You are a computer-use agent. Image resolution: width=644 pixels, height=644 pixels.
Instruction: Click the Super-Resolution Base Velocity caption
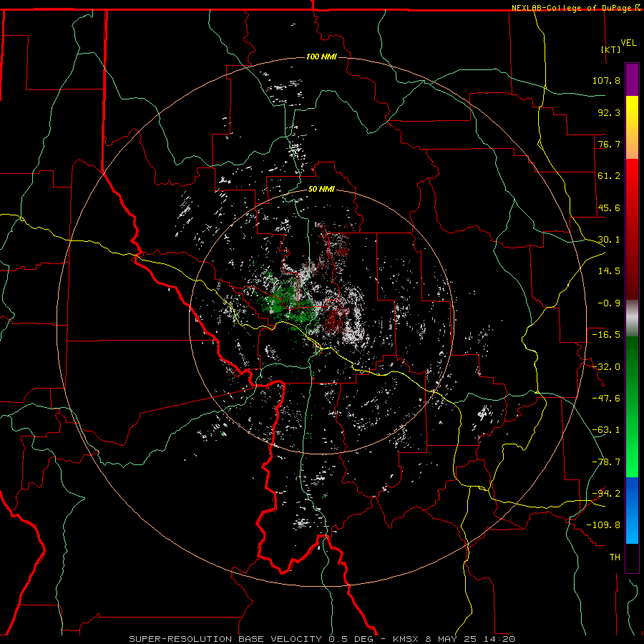click(x=321, y=639)
